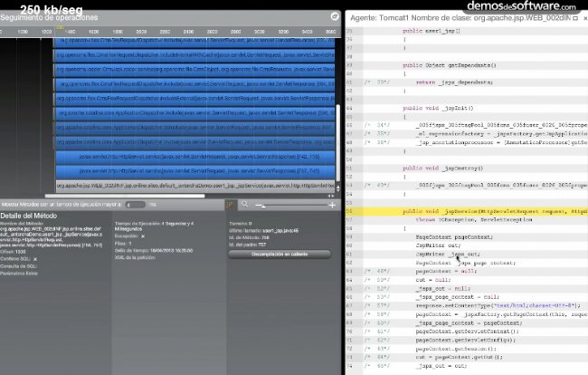Pop out the Seguimiento de operaciones panel
588x375 pixels.
point(335,16)
